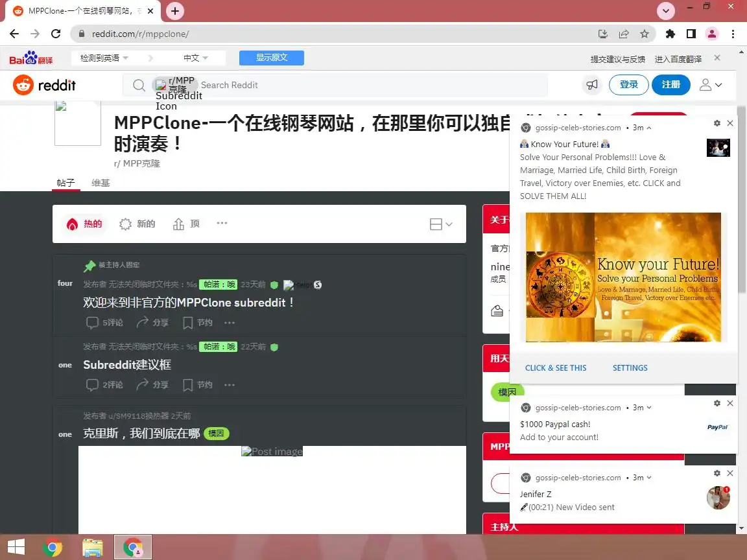Image resolution: width=747 pixels, height=560 pixels.
Task: Click the search magnifier icon
Action: point(139,86)
